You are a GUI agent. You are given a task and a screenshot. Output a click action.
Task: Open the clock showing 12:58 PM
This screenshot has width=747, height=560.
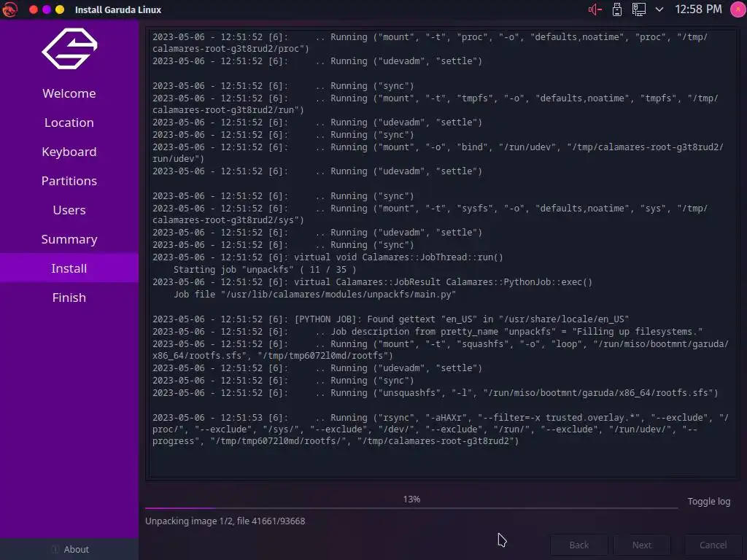click(698, 9)
